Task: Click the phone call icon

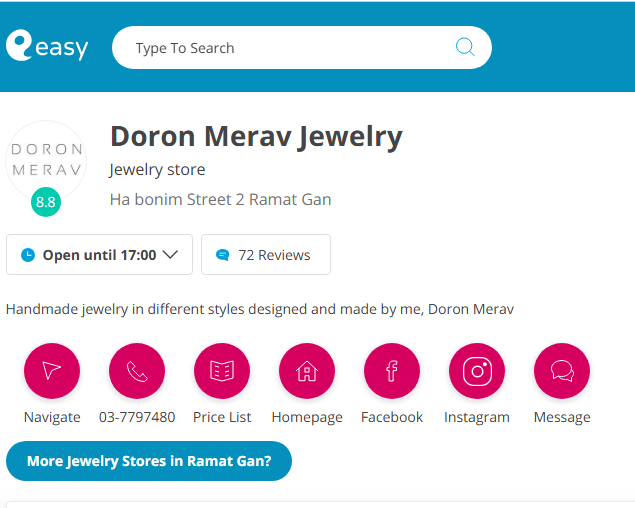Action: coord(137,371)
